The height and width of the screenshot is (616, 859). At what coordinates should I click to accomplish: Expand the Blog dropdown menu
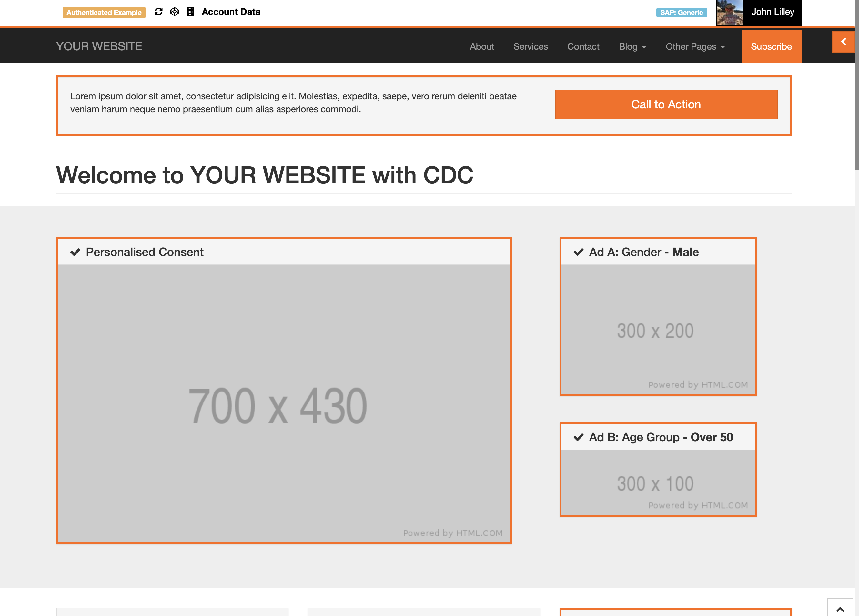click(632, 46)
